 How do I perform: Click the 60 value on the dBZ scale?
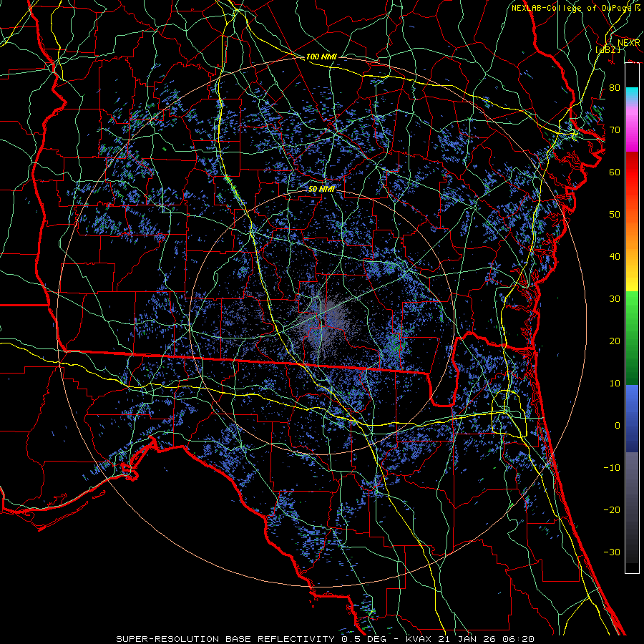[x=615, y=172]
